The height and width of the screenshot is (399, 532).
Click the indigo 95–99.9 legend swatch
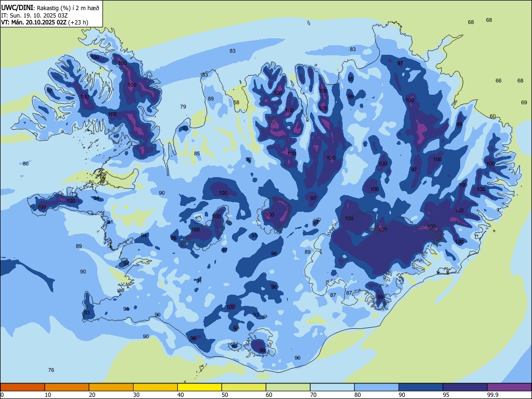[x=465, y=387]
